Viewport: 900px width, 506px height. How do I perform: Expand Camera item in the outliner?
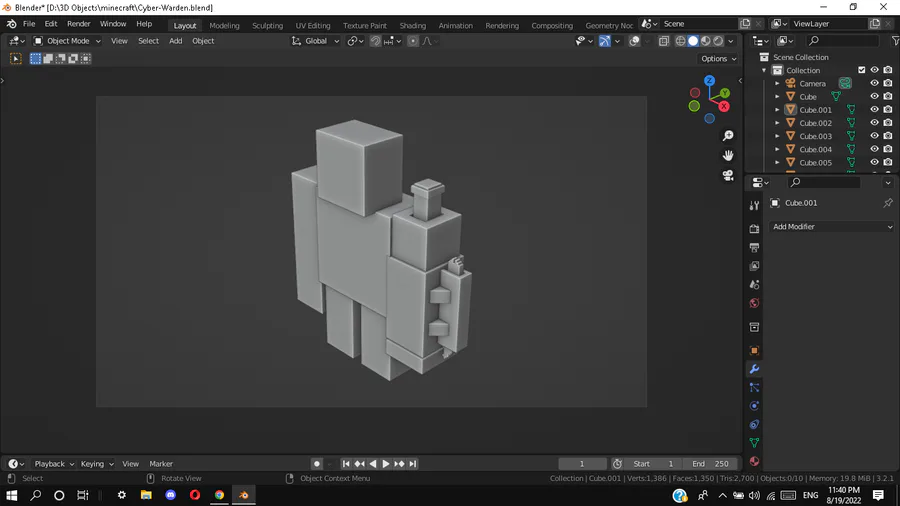coord(777,83)
